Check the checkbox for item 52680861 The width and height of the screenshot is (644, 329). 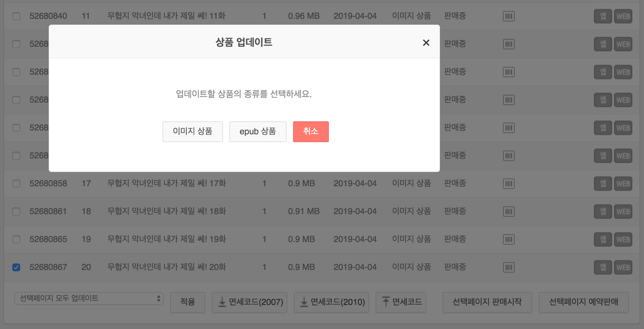16,211
